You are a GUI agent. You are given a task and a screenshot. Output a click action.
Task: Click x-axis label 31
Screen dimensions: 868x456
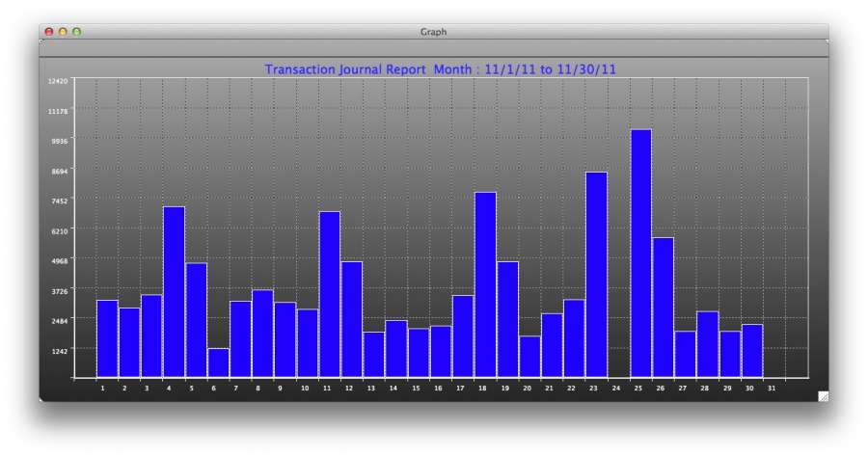coord(772,389)
